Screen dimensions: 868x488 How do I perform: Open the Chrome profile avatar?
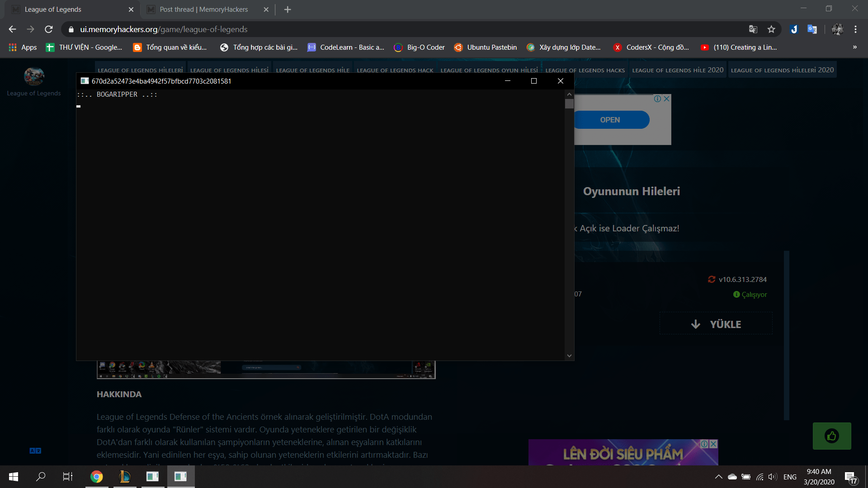coord(837,29)
